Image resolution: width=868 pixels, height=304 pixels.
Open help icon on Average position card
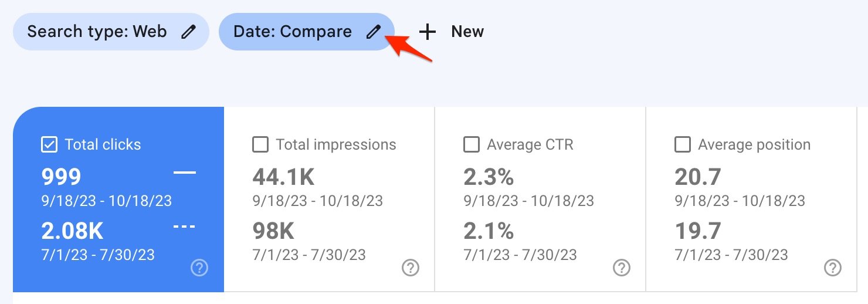click(x=833, y=268)
